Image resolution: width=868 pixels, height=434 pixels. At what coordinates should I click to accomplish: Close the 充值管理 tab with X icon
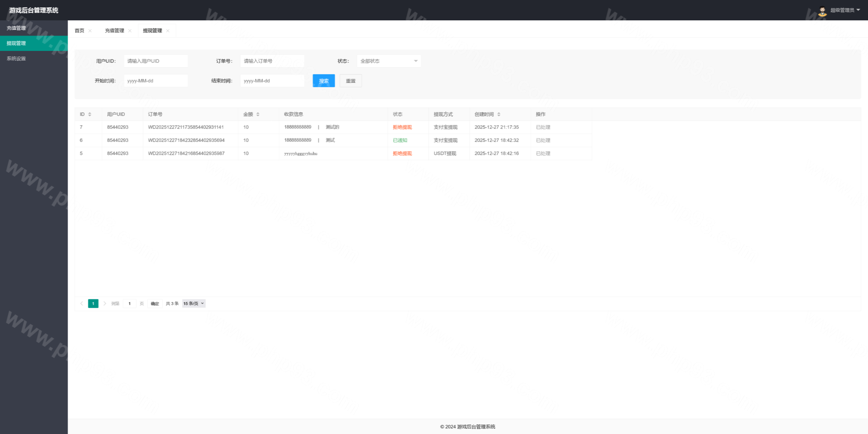[x=130, y=31]
